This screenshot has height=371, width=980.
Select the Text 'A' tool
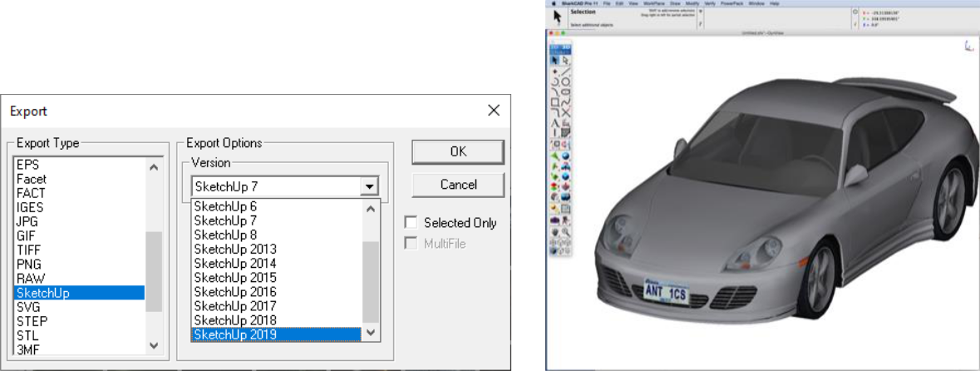(x=555, y=122)
